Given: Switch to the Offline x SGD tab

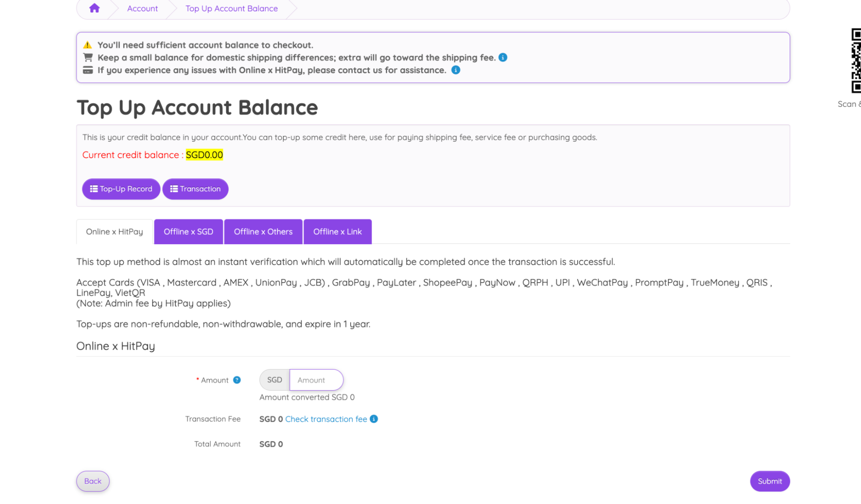Looking at the screenshot, I should pyautogui.click(x=188, y=232).
